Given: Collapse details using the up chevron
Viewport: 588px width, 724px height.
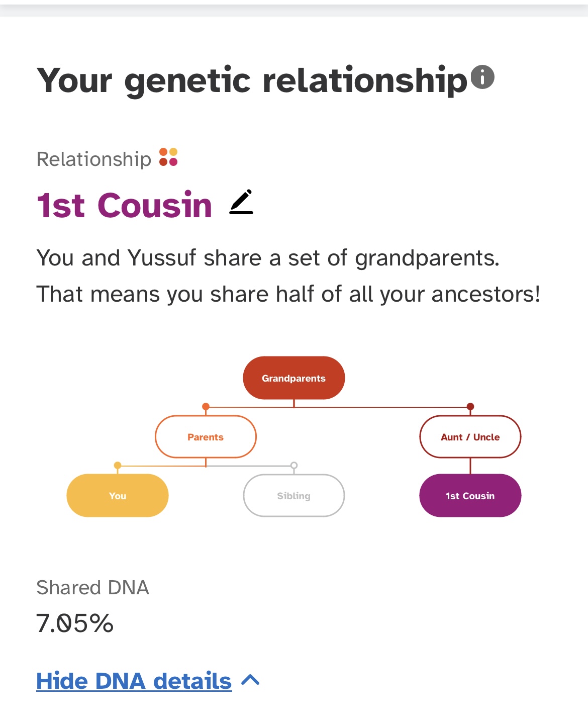Looking at the screenshot, I should click(x=250, y=680).
